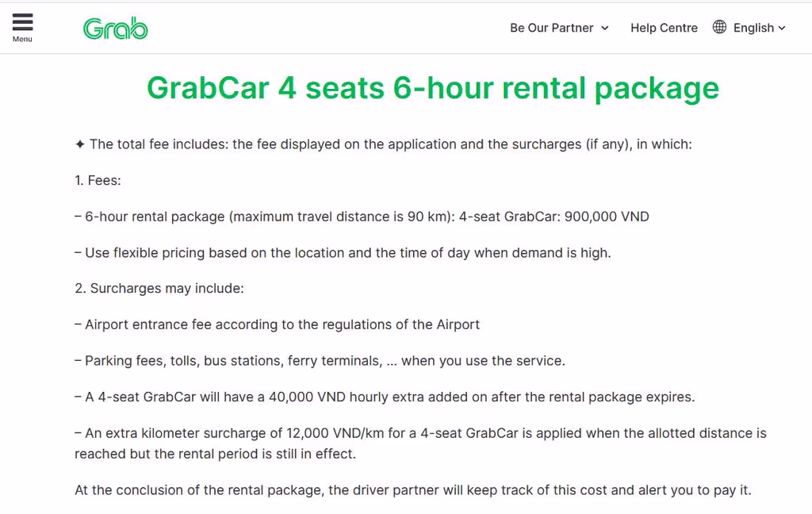Click the 900,000 VND rental package line
812x514 pixels.
click(x=362, y=216)
